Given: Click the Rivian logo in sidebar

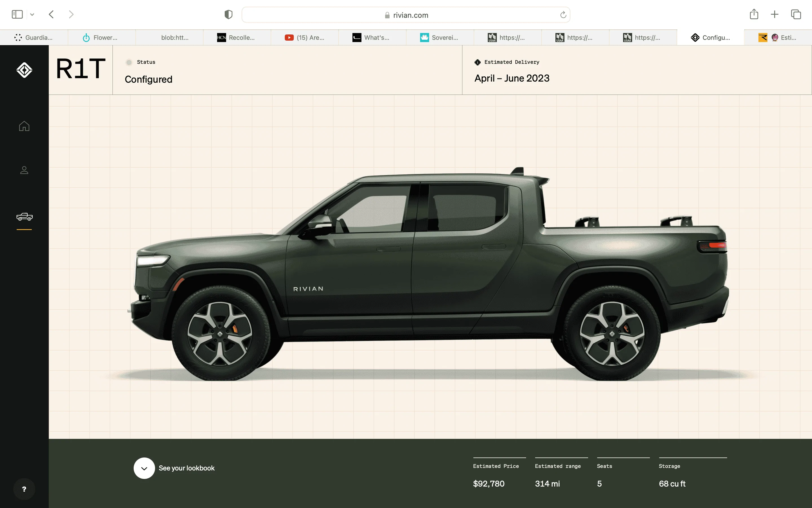Looking at the screenshot, I should 24,70.
